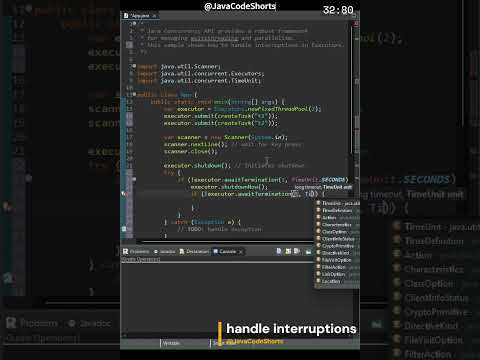
Task: Switch to the Declaration tab
Action: pyautogui.click(x=194, y=251)
